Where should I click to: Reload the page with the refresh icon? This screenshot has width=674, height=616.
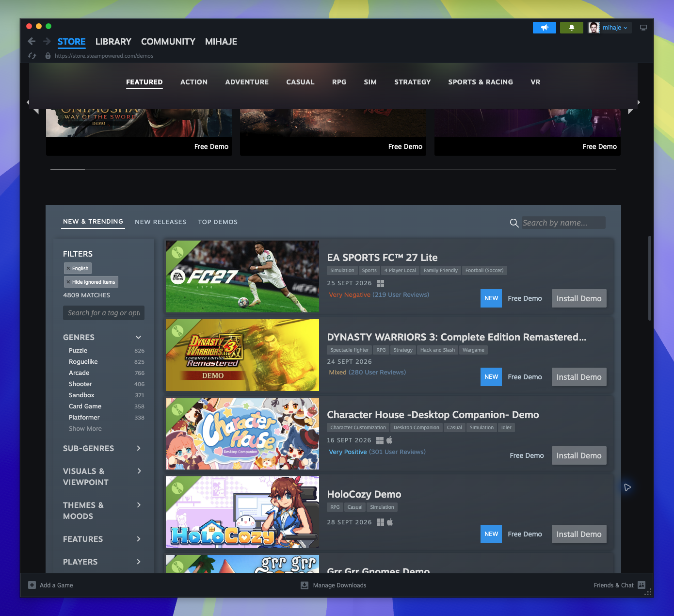click(x=32, y=56)
